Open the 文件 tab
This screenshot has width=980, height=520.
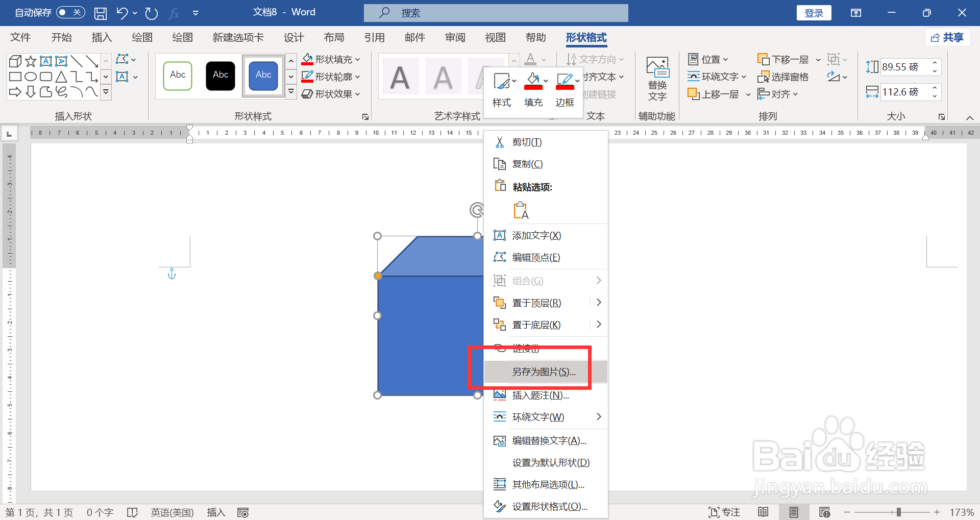click(20, 37)
